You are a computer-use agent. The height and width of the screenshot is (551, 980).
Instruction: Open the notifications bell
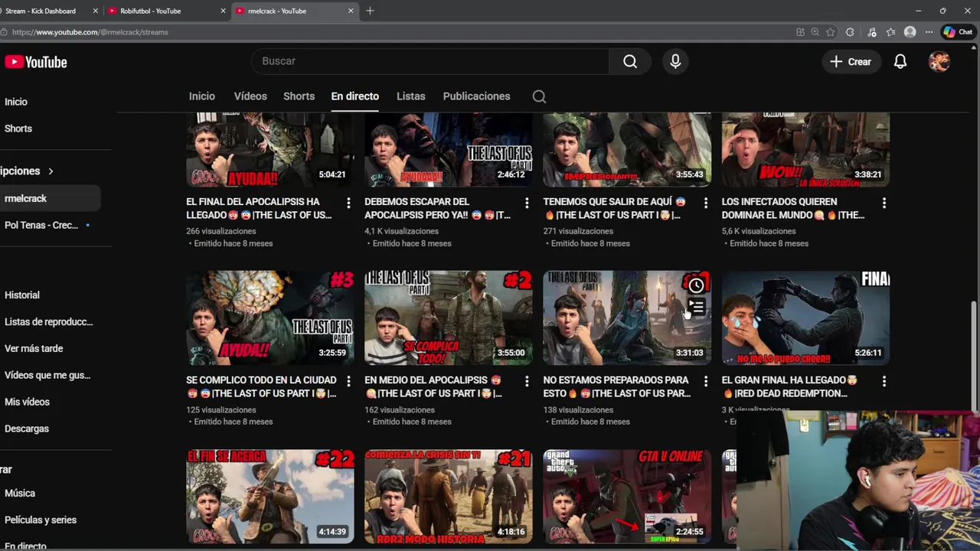coord(900,62)
